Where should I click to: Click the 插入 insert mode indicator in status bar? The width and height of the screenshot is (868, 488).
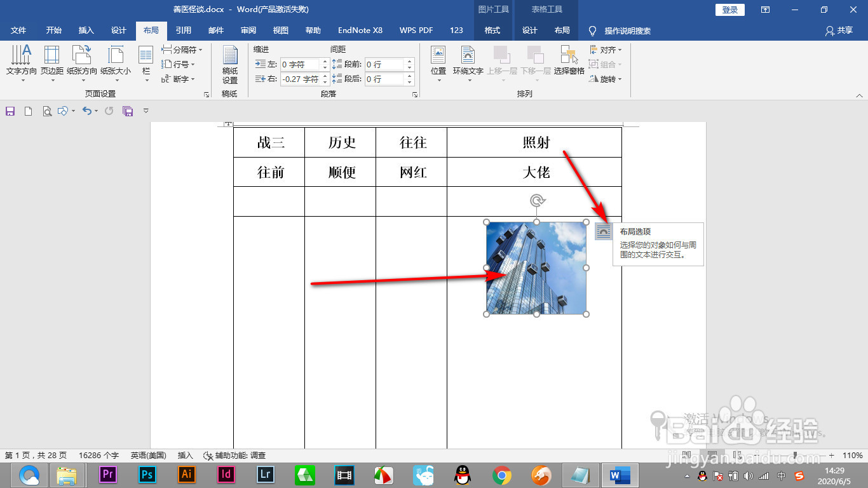tap(186, 456)
